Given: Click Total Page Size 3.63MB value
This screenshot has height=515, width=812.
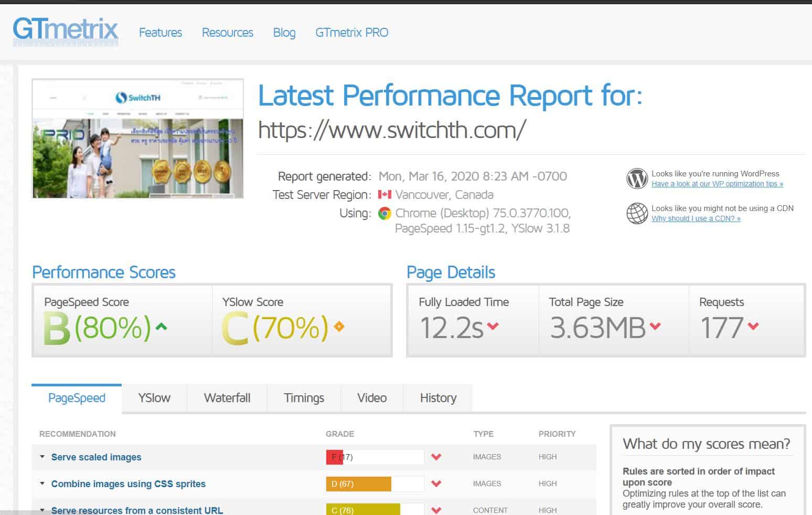Looking at the screenshot, I should pyautogui.click(x=597, y=328).
